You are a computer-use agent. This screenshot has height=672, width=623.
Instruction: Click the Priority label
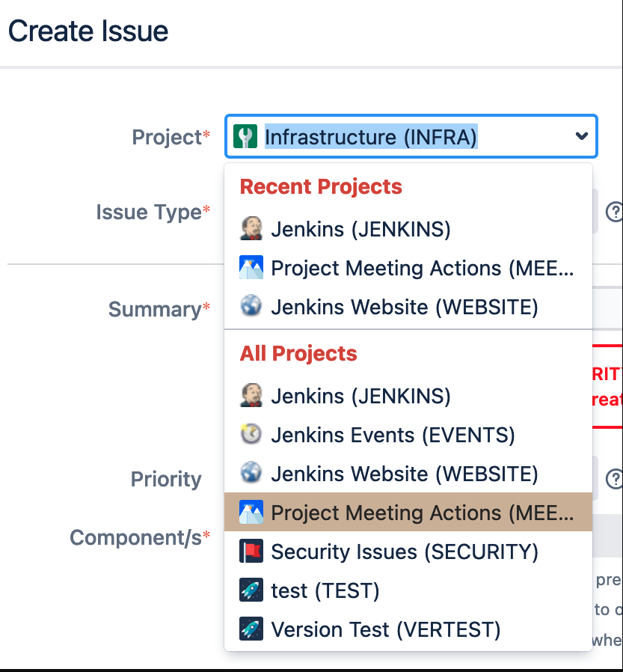[166, 479]
